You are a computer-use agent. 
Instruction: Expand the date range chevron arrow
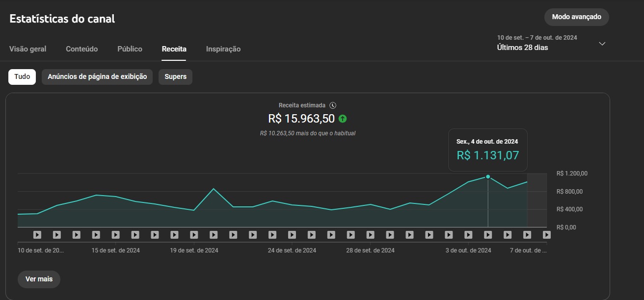(602, 44)
